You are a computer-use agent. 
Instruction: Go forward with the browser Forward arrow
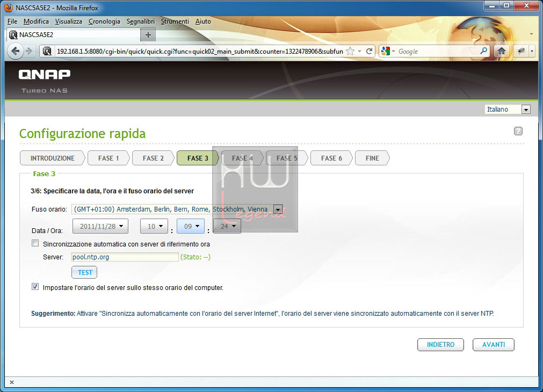[x=29, y=51]
